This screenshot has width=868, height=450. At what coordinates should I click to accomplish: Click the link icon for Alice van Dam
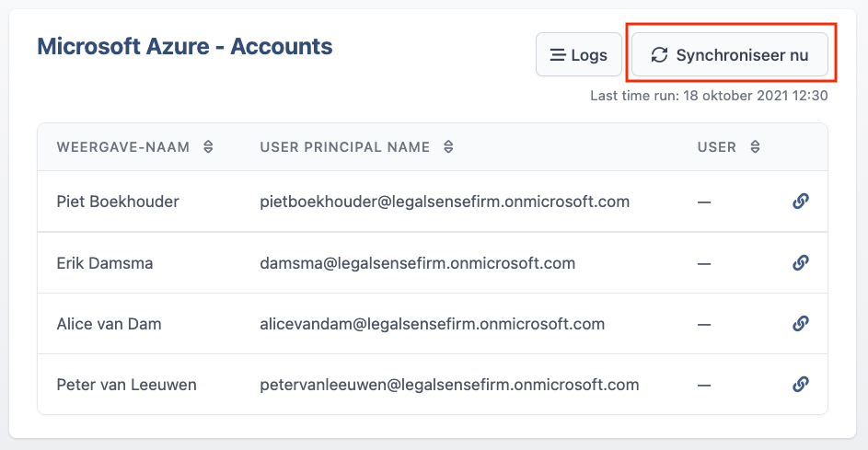tap(801, 323)
